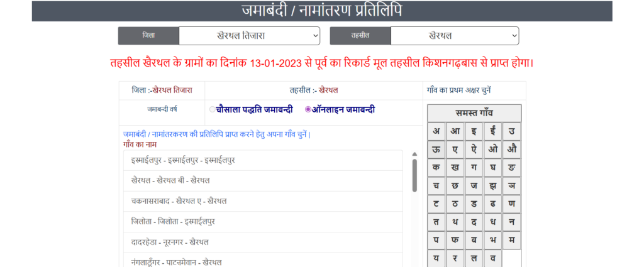
Task: Show villages starting with न
Action: pyautogui.click(x=512, y=222)
